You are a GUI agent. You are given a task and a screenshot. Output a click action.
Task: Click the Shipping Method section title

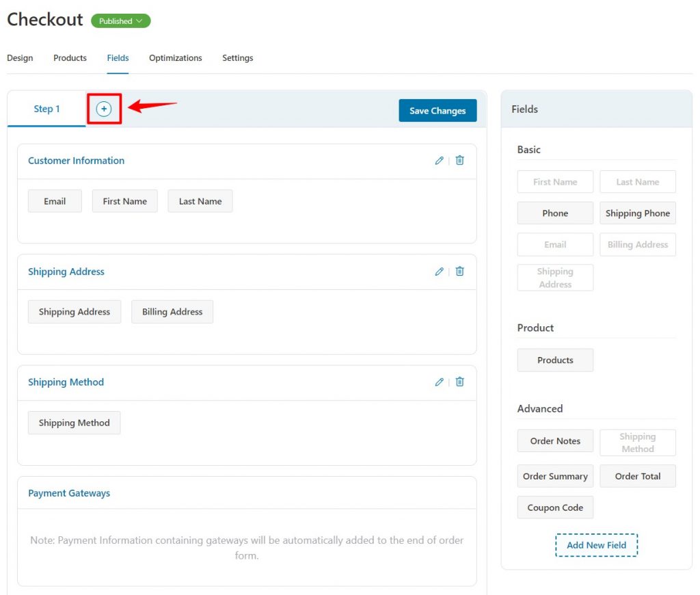pyautogui.click(x=66, y=382)
